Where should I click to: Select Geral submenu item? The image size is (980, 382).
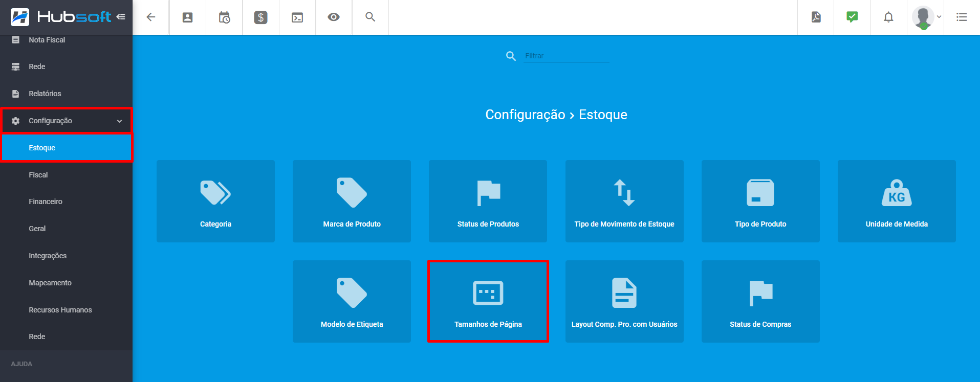(67, 229)
